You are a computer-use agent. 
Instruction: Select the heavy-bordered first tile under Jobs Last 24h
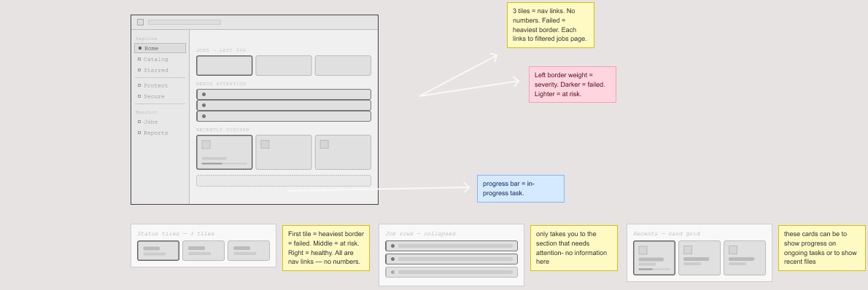pos(224,66)
